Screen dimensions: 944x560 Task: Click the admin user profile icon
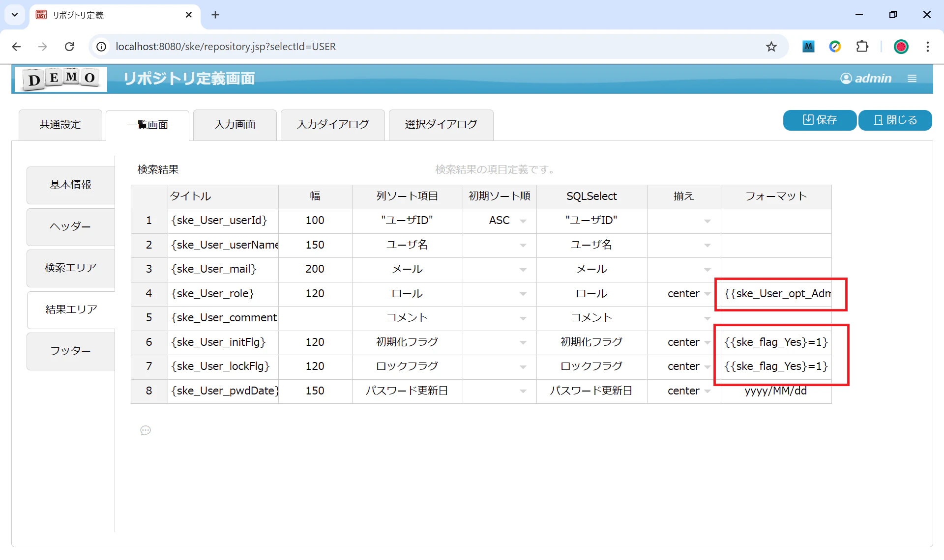pyautogui.click(x=846, y=79)
